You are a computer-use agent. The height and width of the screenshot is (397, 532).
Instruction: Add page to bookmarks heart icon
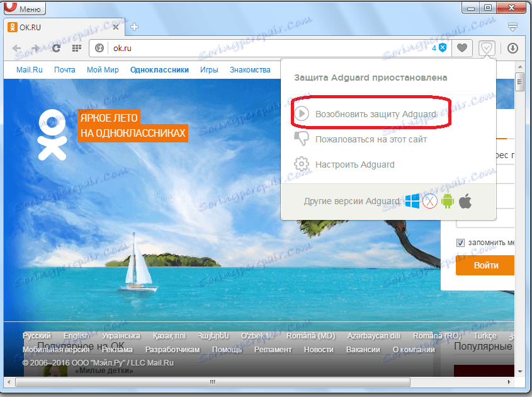[461, 49]
